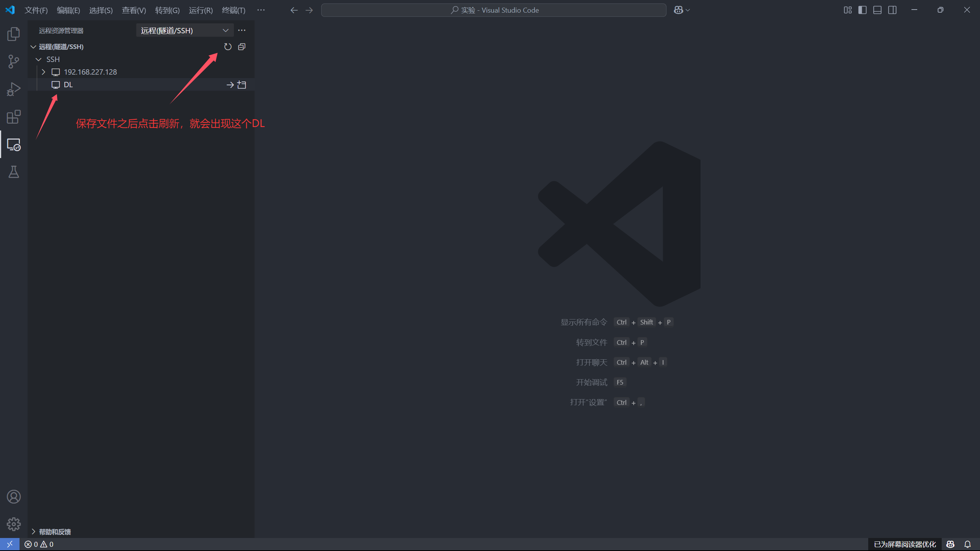Click the remote window status bar button
Image resolution: width=980 pixels, height=551 pixels.
point(10,544)
